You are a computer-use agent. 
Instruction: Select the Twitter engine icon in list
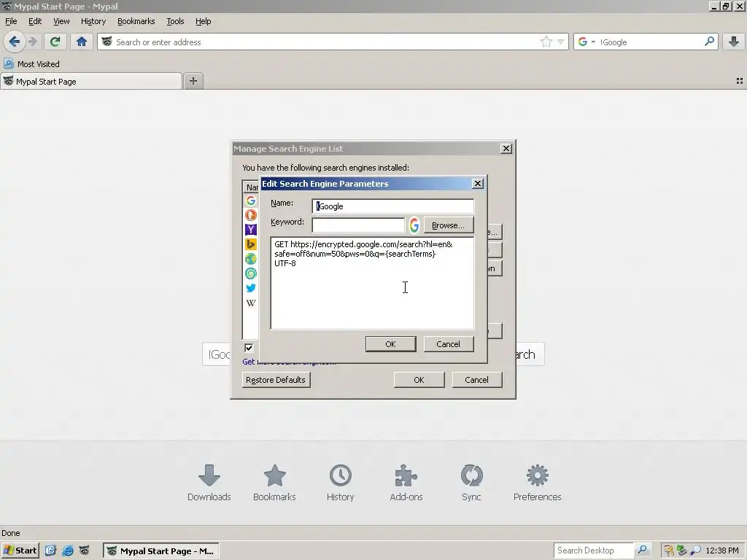click(x=251, y=288)
